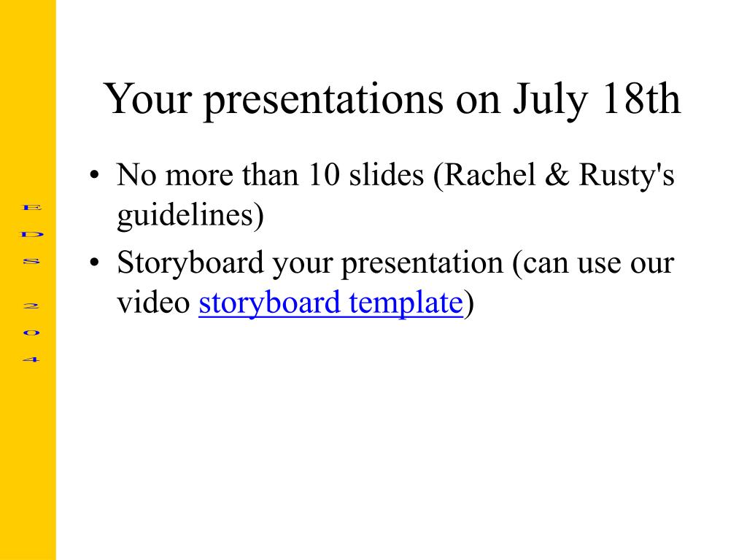
Task: Click the digit '2' in the yellow sidebar
Action: pos(31,306)
